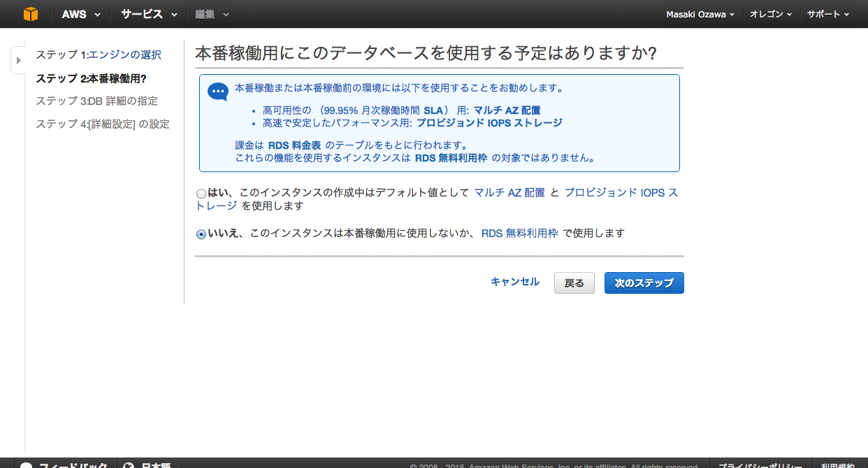Click the page heading 本番稼働用にこのデータベース
The image size is (868, 468).
(x=426, y=54)
